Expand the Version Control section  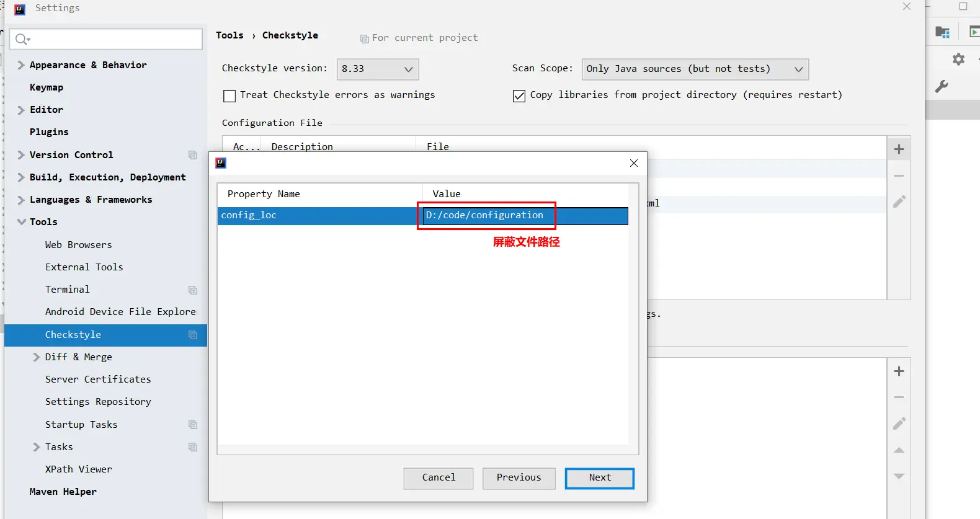21,155
